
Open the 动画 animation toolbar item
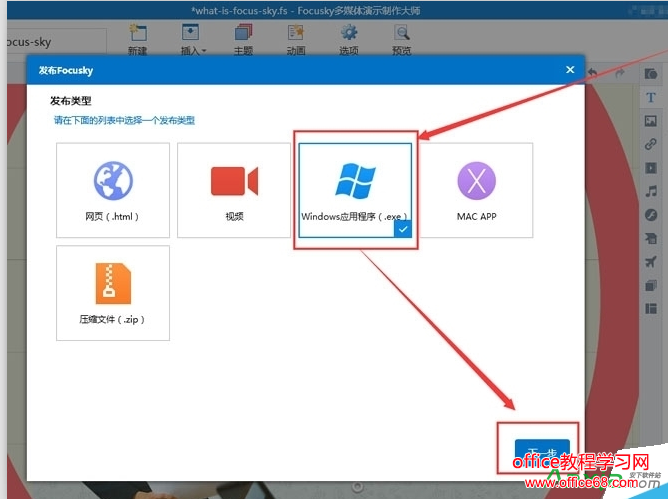(296, 40)
